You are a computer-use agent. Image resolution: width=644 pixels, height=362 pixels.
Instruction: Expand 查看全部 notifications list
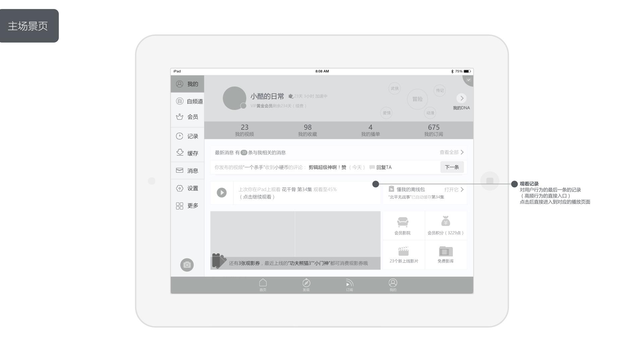451,152
